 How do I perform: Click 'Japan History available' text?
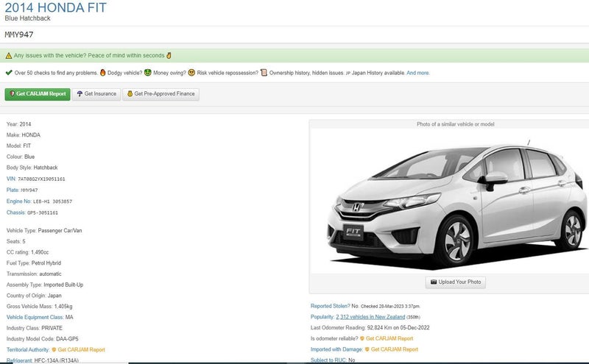coord(378,73)
